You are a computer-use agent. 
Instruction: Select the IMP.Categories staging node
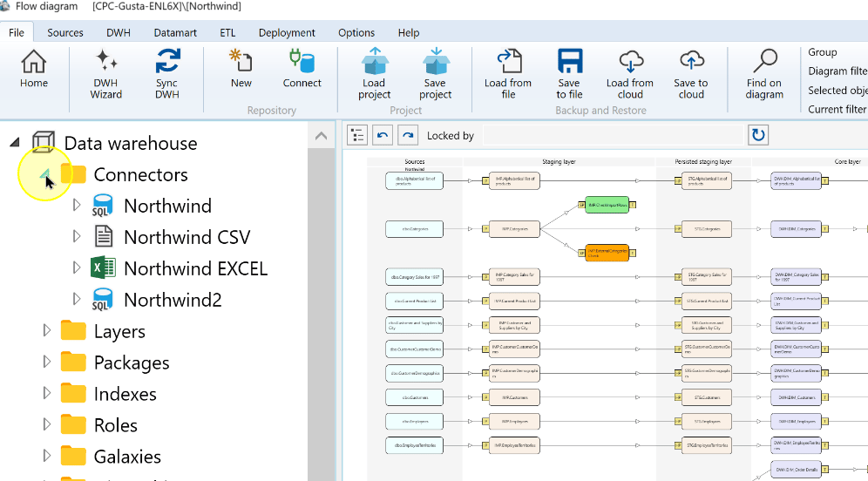[514, 228]
